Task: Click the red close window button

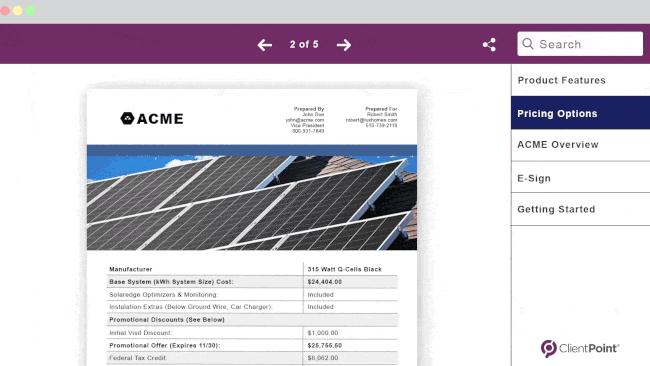Action: pyautogui.click(x=5, y=11)
